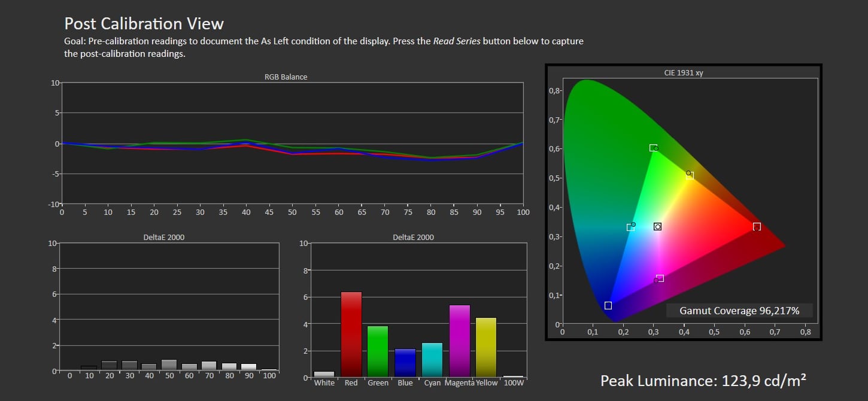The width and height of the screenshot is (868, 401).
Task: Click the Blue DeltaE bar
Action: pyautogui.click(x=405, y=362)
